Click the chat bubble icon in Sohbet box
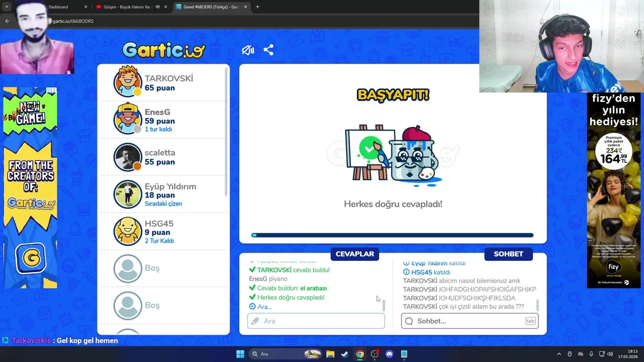The image size is (644, 362). (409, 321)
